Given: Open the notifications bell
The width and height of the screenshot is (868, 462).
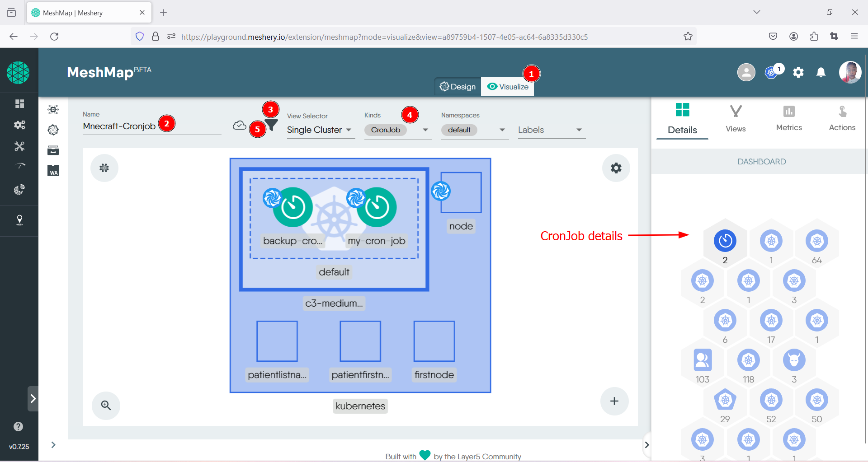Looking at the screenshot, I should [x=821, y=72].
